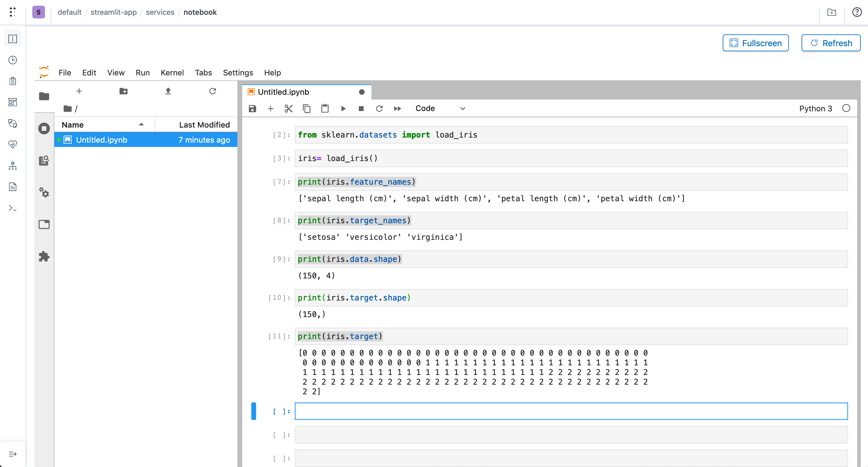Click the upload files icon

[168, 91]
